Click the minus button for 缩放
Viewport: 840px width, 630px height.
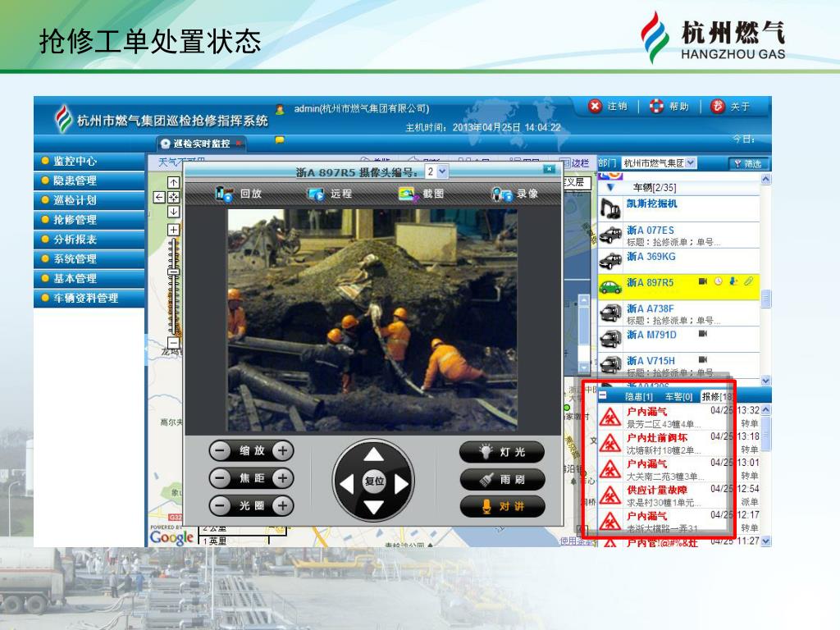pos(220,450)
